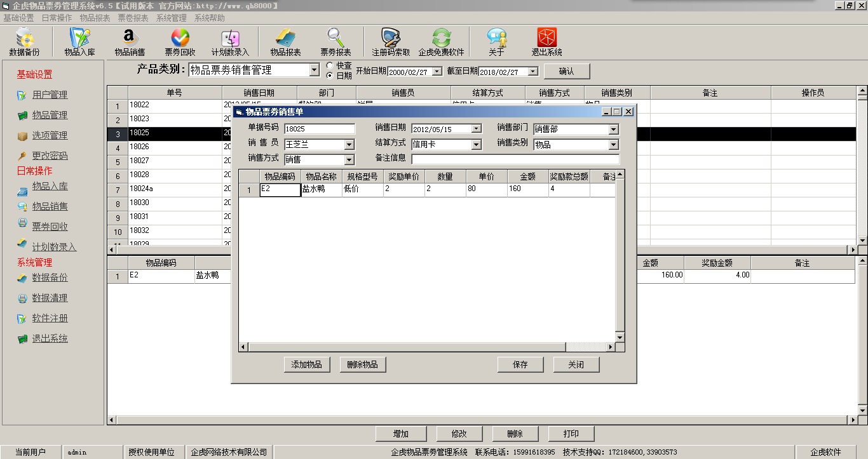Open the 物品报表 toolbar icon
This screenshot has height=459, width=868.
[285, 43]
